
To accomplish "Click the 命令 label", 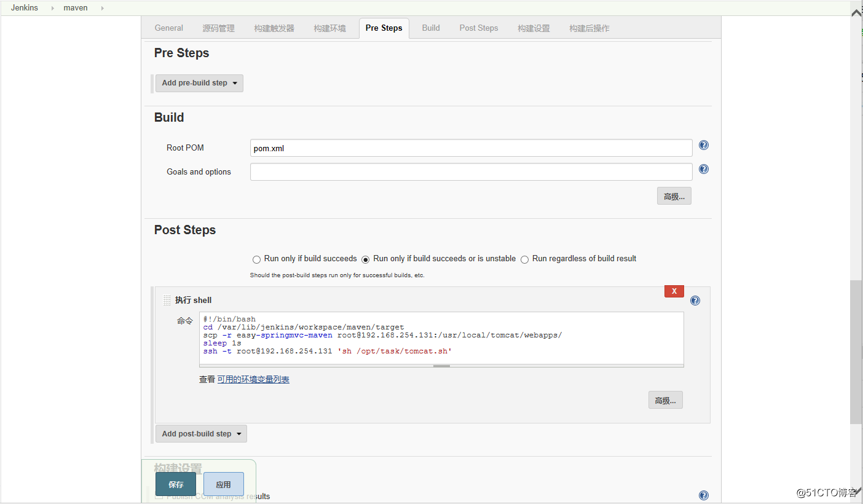I will [x=185, y=321].
